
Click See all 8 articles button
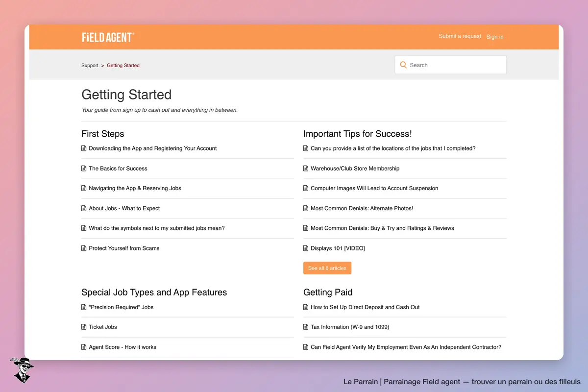[327, 268]
